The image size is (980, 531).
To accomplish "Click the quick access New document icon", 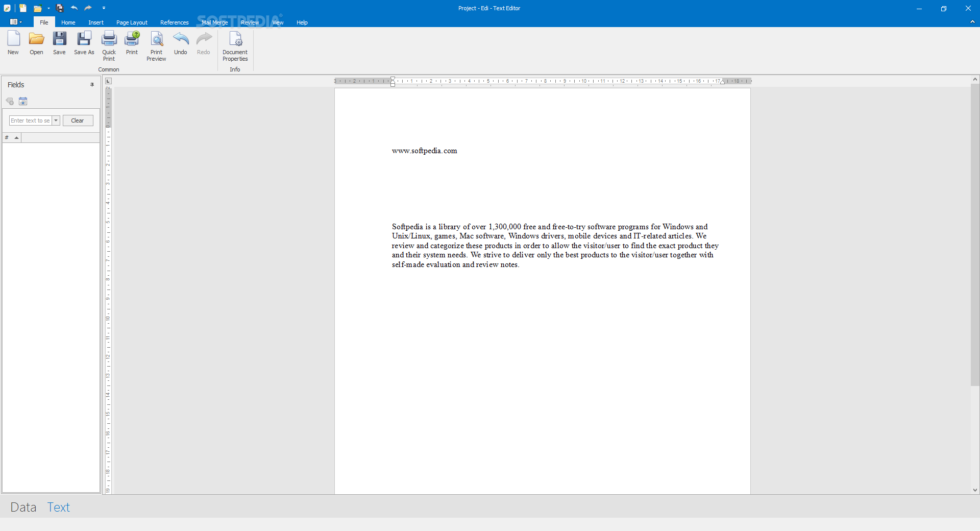I will [x=23, y=8].
